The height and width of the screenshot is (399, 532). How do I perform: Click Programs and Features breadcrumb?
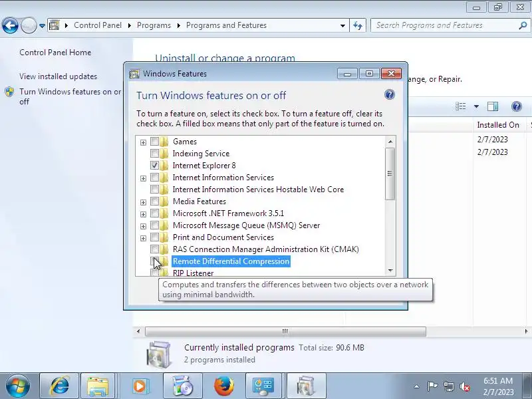[x=226, y=25]
